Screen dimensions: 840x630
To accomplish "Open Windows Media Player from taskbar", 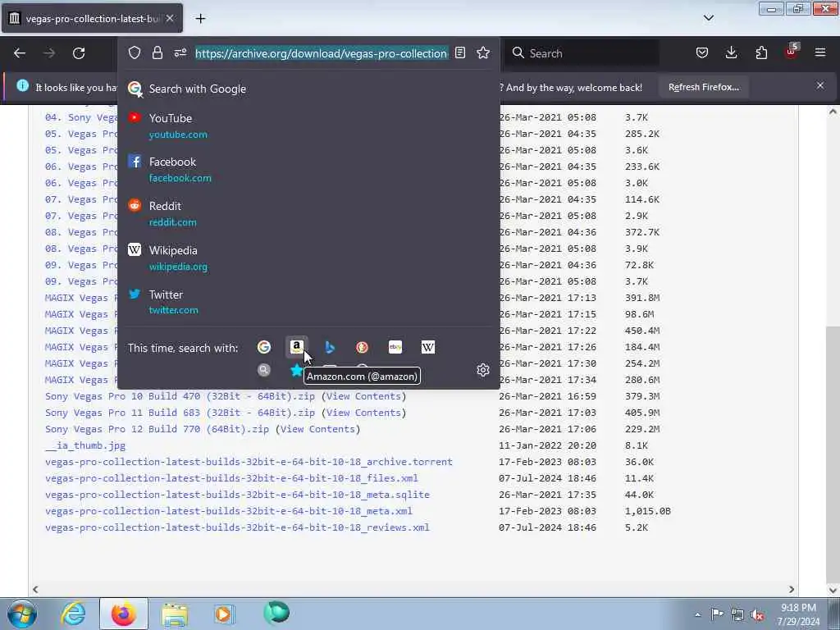I will tap(224, 614).
